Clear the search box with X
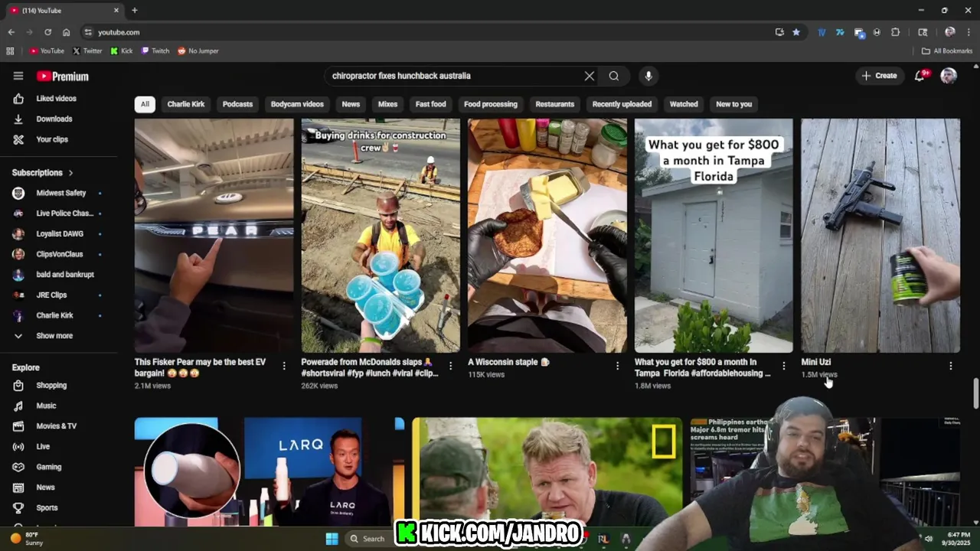Viewport: 980px width, 551px height. pyautogui.click(x=589, y=76)
